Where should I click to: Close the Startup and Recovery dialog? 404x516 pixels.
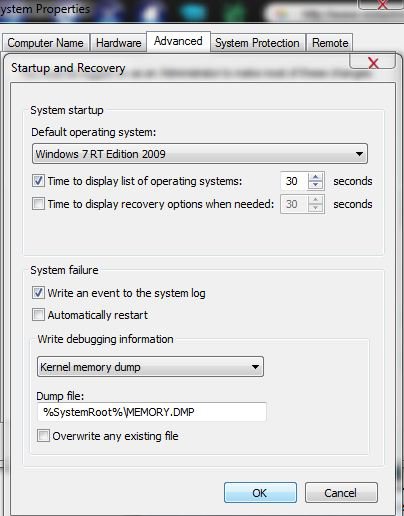pyautogui.click(x=372, y=62)
